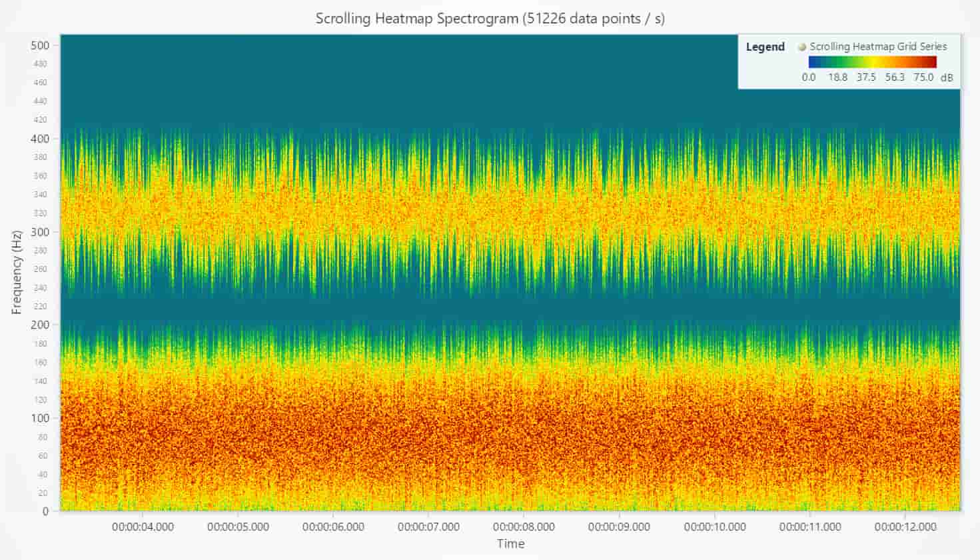The width and height of the screenshot is (980, 560).
Task: Click the 200 tick on the frequency axis
Action: (40, 325)
